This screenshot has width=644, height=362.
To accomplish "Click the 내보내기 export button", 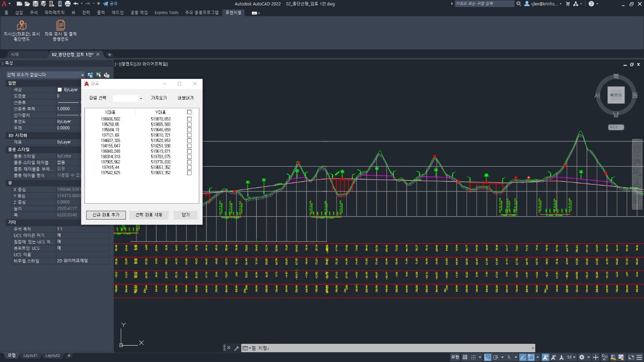I will 186,98.
